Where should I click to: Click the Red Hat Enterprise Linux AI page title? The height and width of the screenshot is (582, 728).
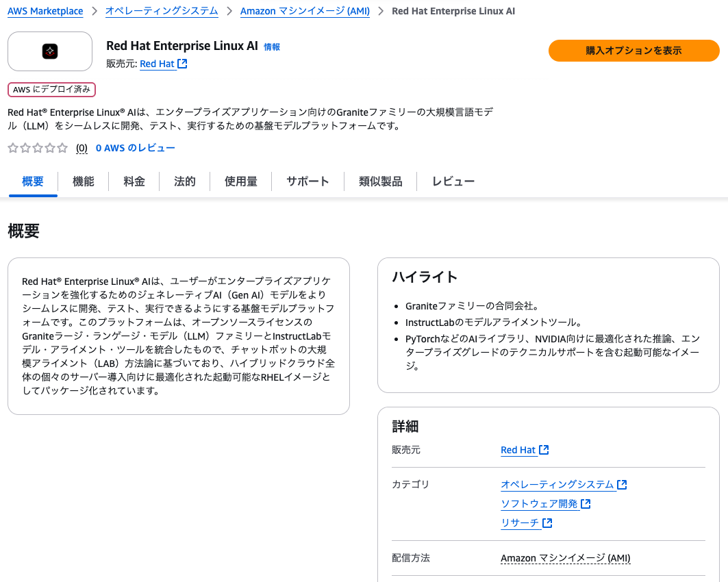(182, 45)
